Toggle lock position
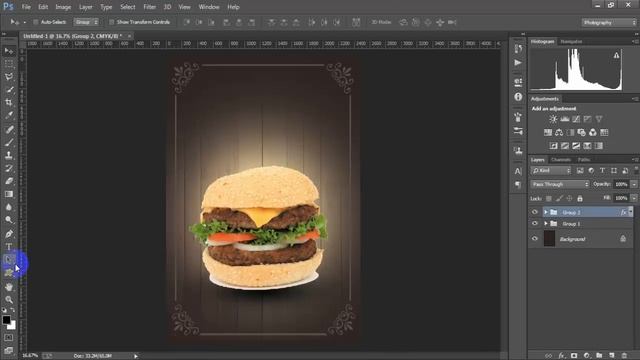This screenshot has height=360, width=640. pos(569,198)
